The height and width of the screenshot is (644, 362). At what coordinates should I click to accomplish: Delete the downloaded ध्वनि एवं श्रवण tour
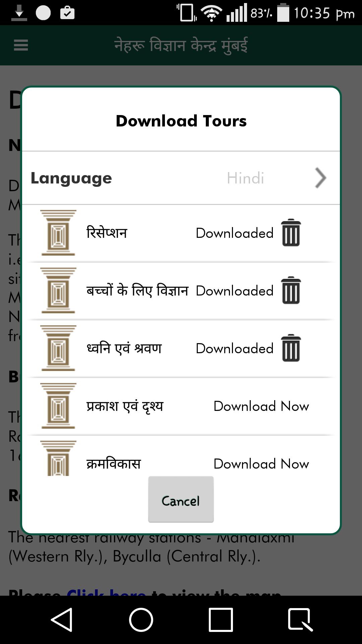point(291,348)
